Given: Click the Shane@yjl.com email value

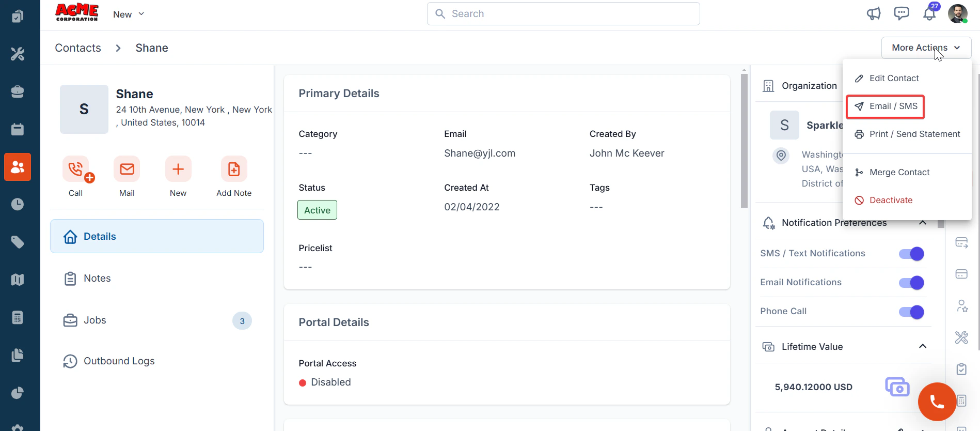Looking at the screenshot, I should pos(480,153).
